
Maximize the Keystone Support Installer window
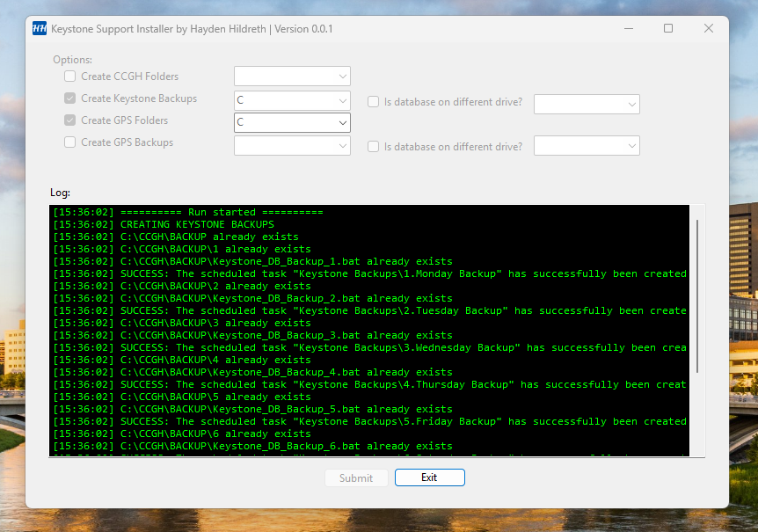(x=668, y=28)
